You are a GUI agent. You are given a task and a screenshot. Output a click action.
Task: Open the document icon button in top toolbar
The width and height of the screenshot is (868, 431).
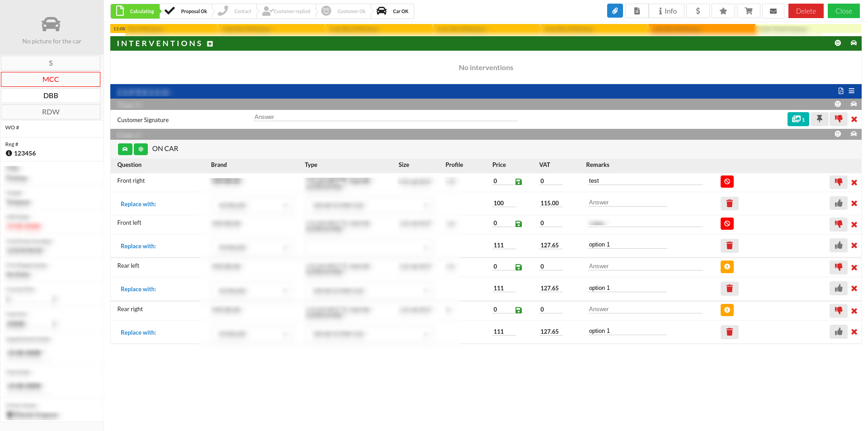pos(637,11)
